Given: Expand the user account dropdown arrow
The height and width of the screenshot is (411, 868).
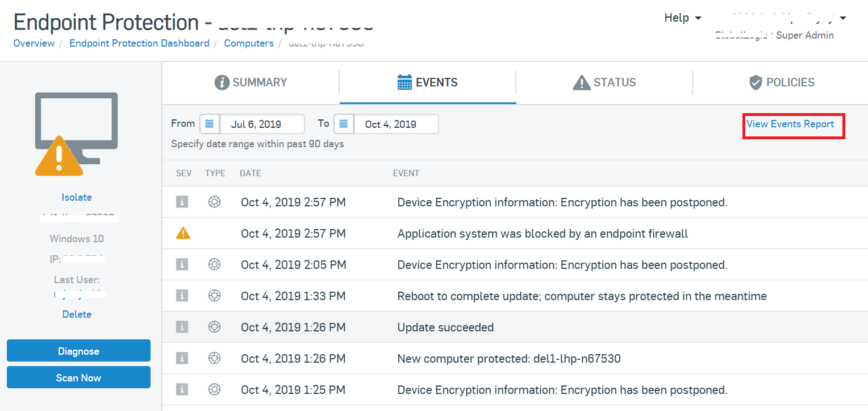Looking at the screenshot, I should tap(843, 18).
